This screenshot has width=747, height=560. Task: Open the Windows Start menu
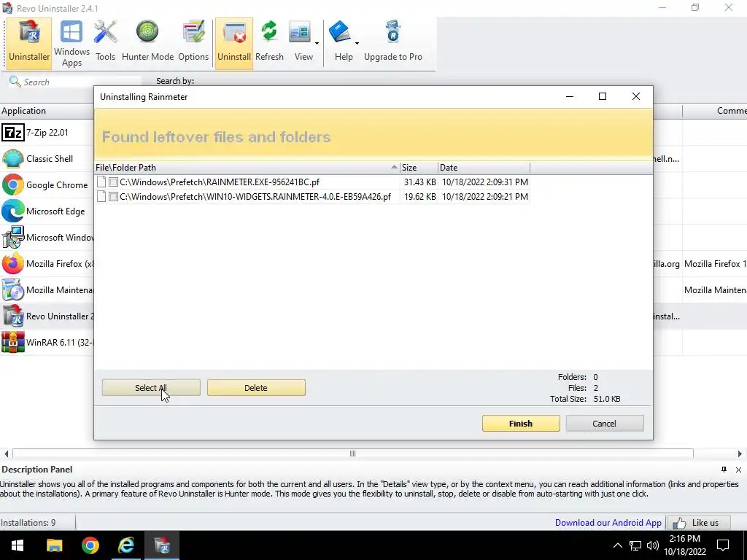pyautogui.click(x=18, y=545)
